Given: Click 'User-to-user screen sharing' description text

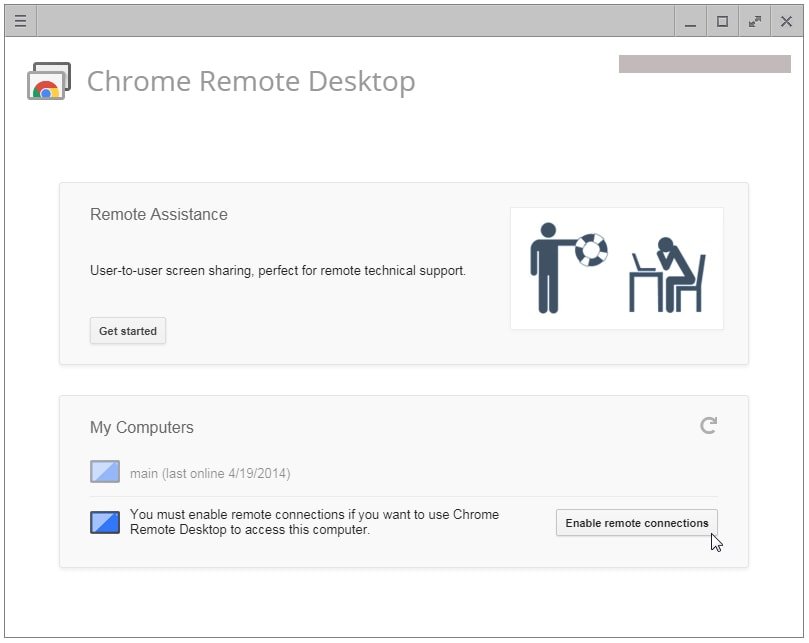Looking at the screenshot, I should click(x=278, y=270).
